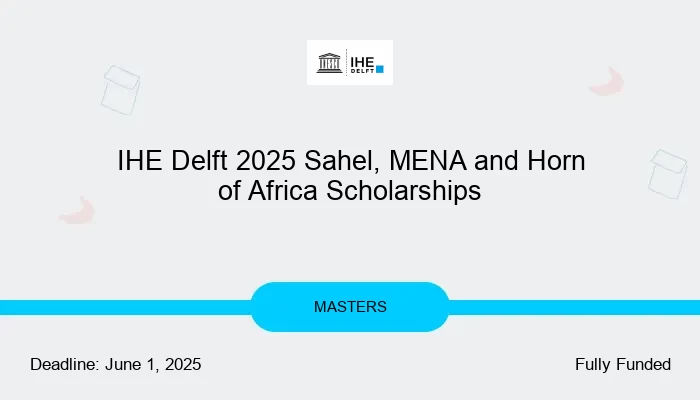The image size is (700, 400).
Task: Click the word 'Scholarships' in the title
Action: click(x=404, y=191)
